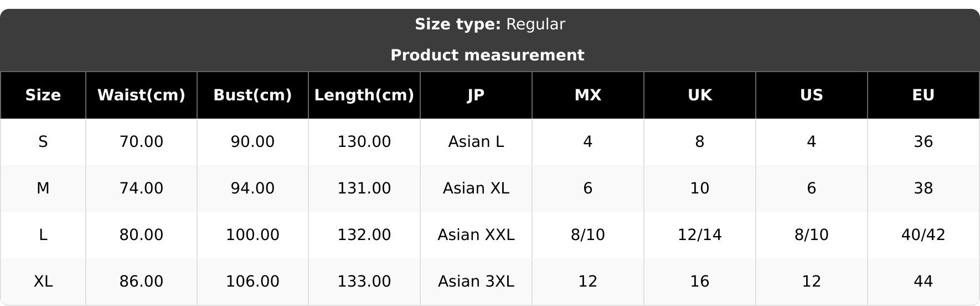Click the EU column header
The image size is (980, 306).
coord(924,95)
